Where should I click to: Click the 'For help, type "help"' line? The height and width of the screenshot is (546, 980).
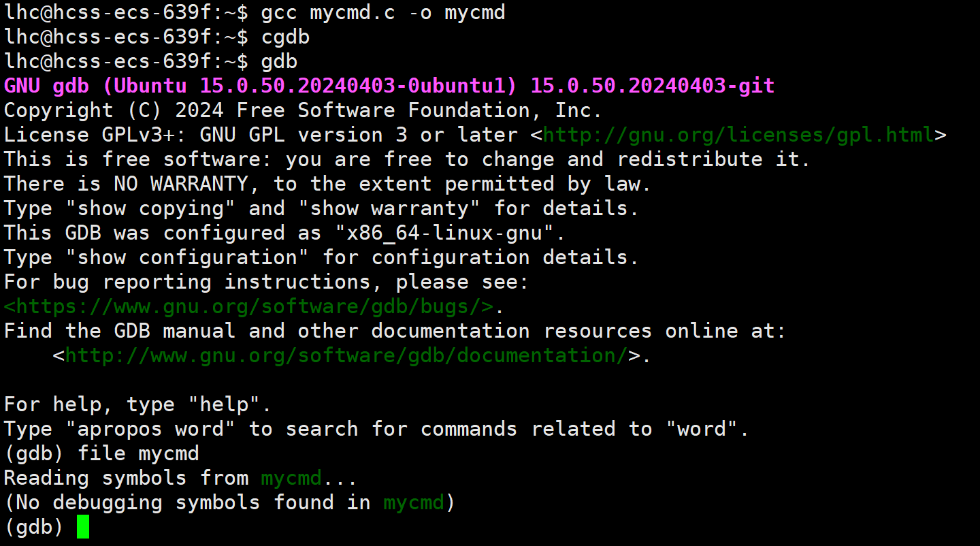pyautogui.click(x=138, y=404)
